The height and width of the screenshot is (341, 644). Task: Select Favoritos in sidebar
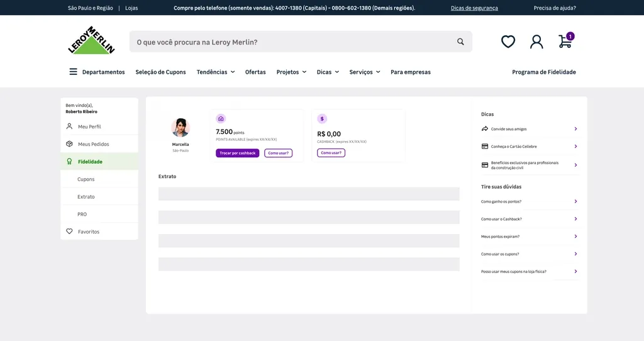pos(99,232)
